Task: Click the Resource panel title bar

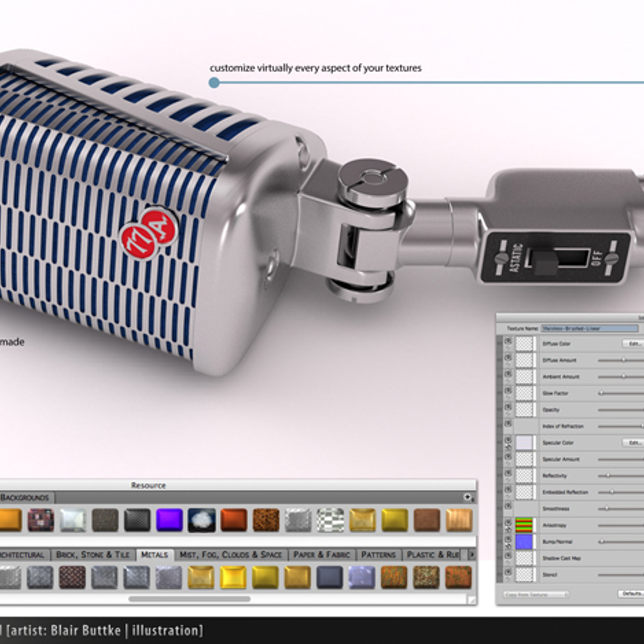Action: pyautogui.click(x=237, y=485)
